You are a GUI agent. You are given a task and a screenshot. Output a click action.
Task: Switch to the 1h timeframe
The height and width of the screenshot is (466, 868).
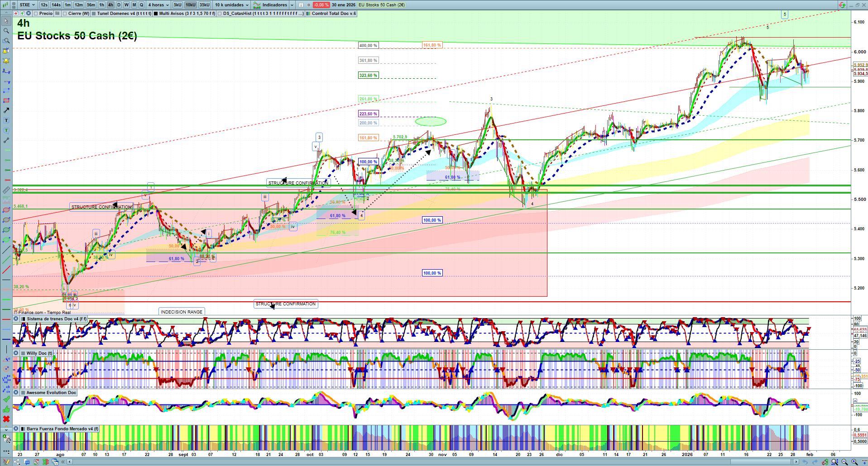tap(101, 5)
